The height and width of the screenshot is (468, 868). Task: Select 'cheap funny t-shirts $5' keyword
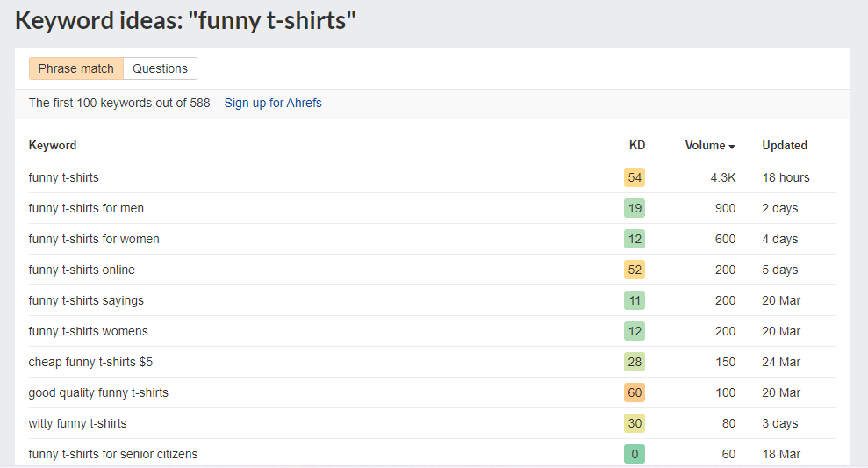[x=90, y=363]
